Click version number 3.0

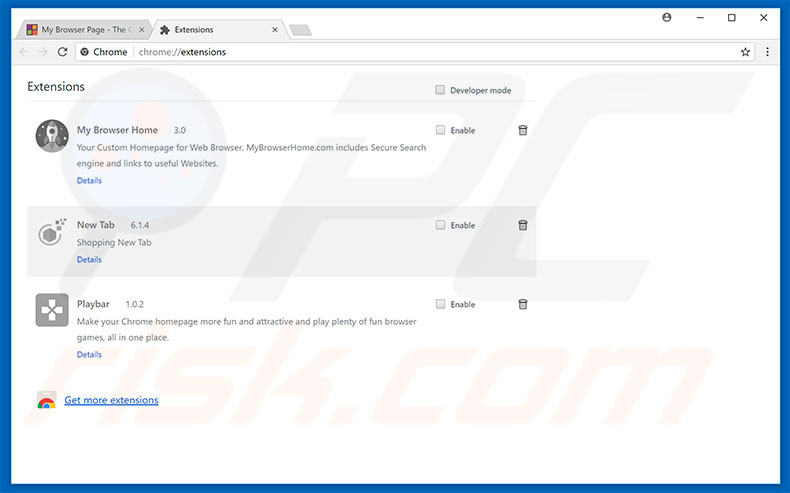180,130
